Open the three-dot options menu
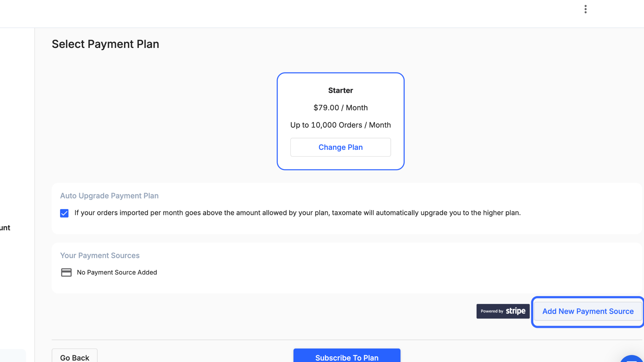Image resolution: width=644 pixels, height=362 pixels. click(x=585, y=9)
